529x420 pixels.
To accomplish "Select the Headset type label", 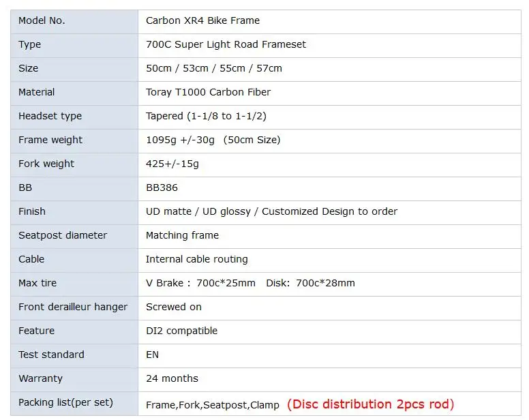I will [50, 116].
